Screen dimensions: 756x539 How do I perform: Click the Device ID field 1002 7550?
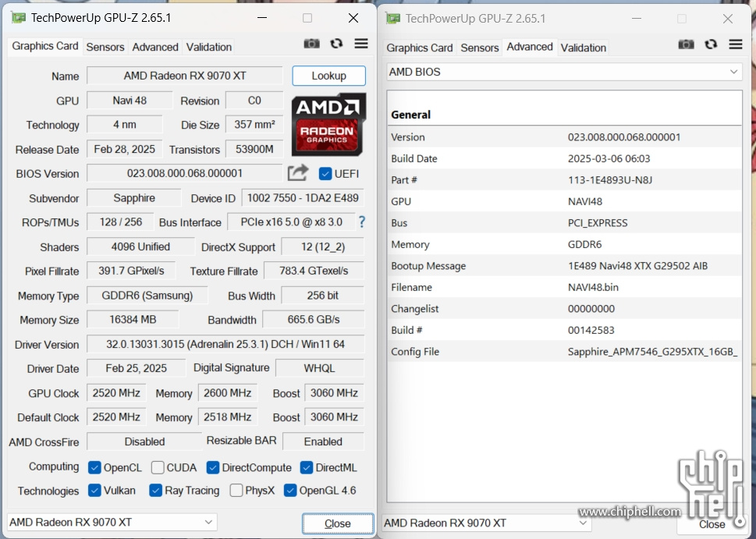click(x=303, y=198)
